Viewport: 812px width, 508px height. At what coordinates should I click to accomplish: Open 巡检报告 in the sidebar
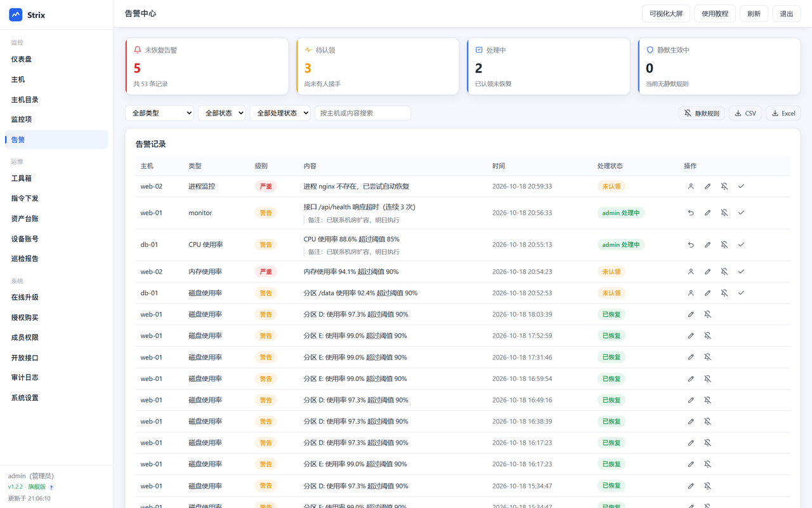[x=56, y=258]
